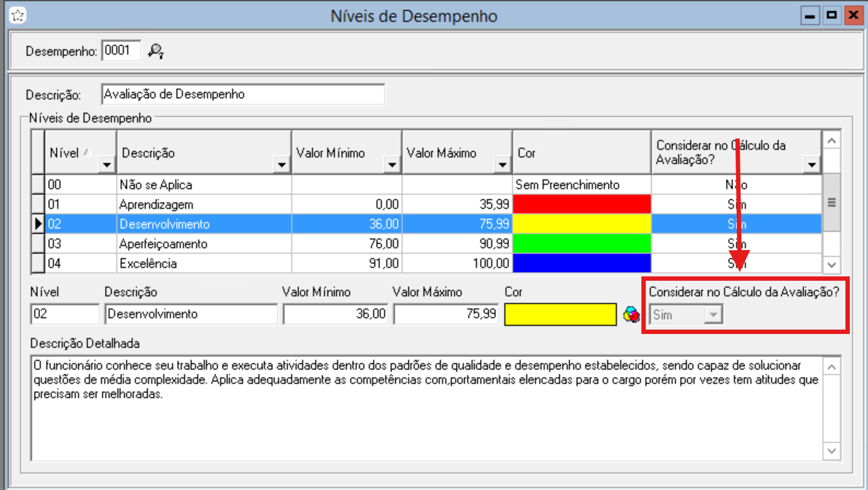868x490 pixels.
Task: Click into the Descrição Avaliação de Desempenho field
Action: pos(242,95)
